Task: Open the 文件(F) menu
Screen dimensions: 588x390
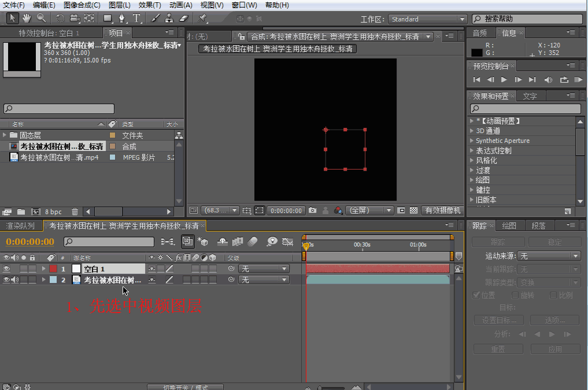Action: click(13, 5)
